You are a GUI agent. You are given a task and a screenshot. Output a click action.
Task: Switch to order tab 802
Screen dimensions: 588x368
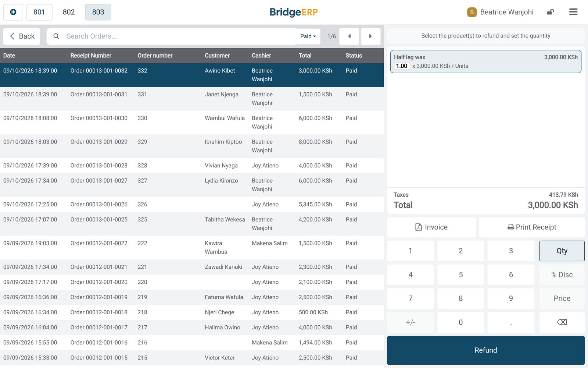68,12
